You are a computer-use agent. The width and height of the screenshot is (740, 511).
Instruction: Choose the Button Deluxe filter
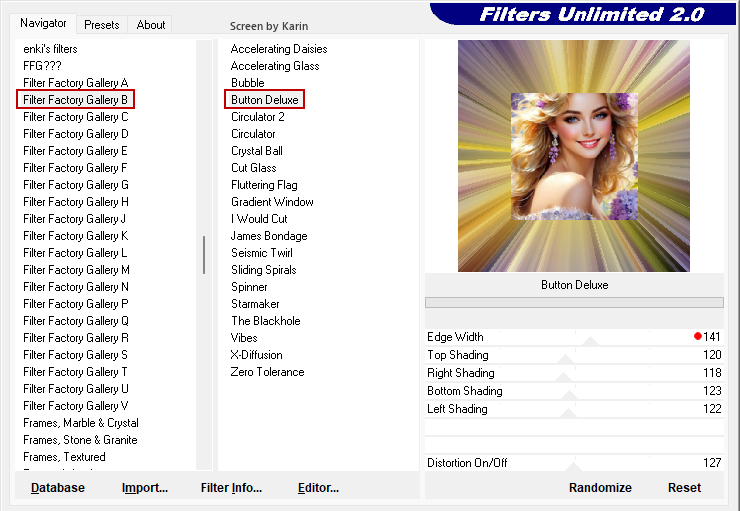tap(265, 100)
